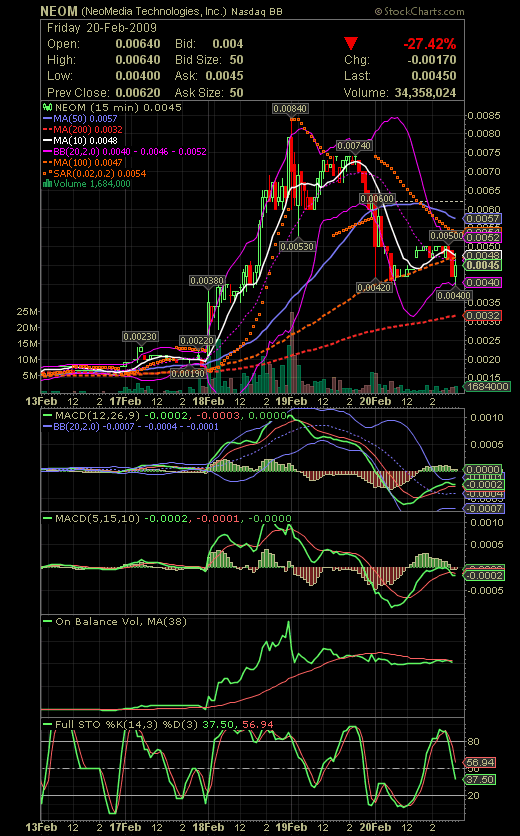Click the On Balance Vol, MA(38) label
This screenshot has width=520, height=836.
coord(121,622)
